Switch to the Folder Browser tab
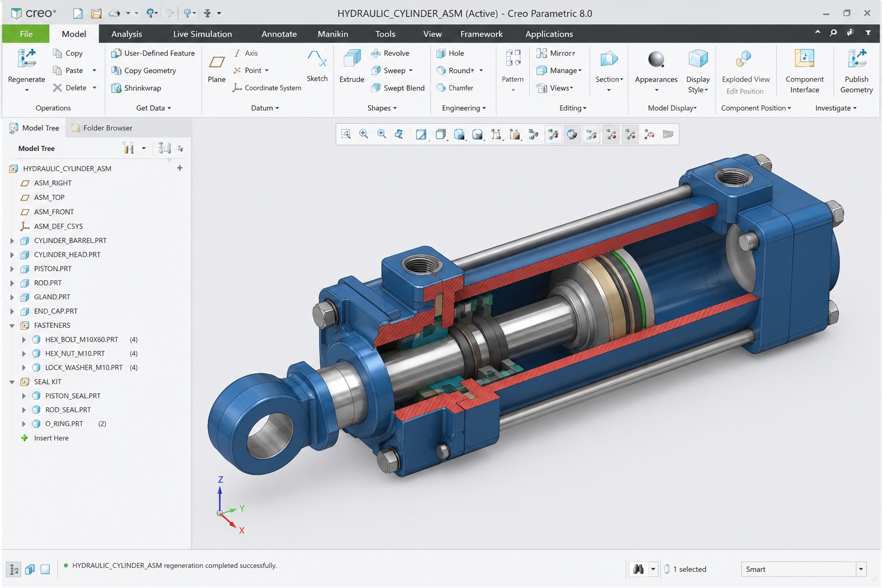The height and width of the screenshot is (588, 882). [102, 128]
